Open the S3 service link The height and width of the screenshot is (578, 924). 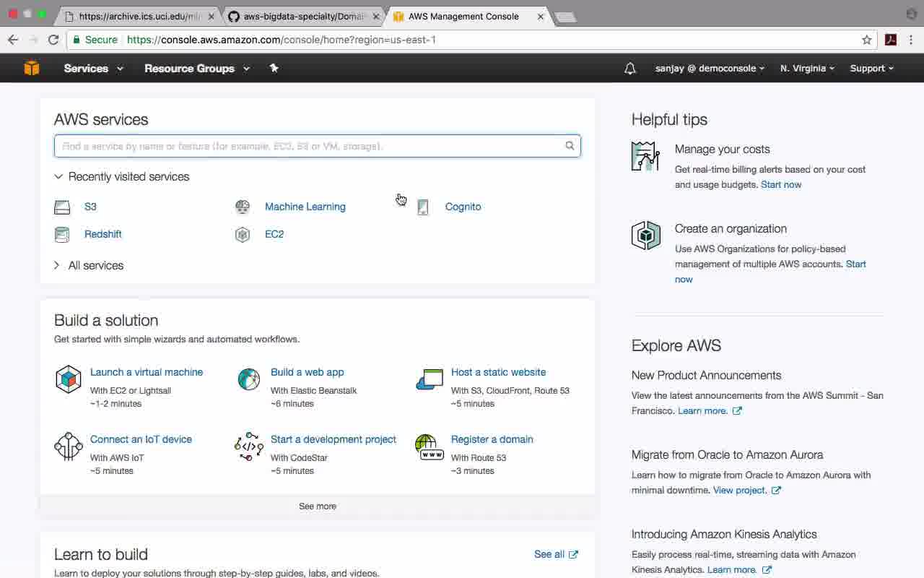click(x=90, y=207)
